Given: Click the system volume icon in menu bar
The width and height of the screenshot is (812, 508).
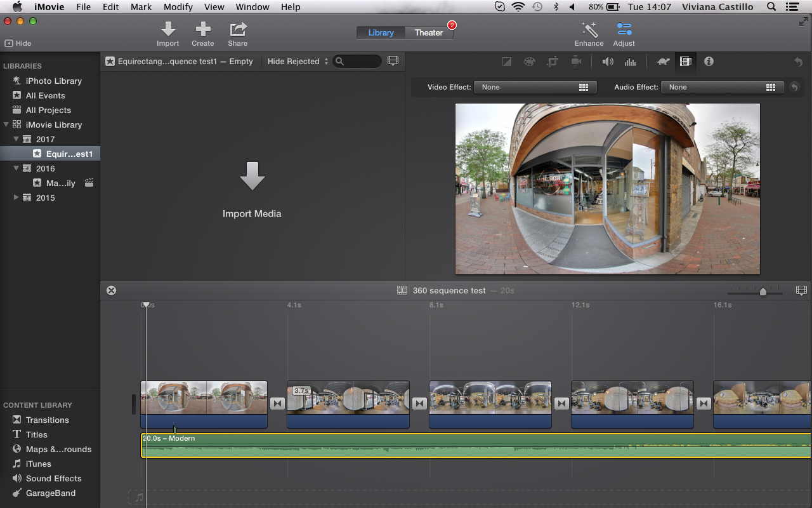Looking at the screenshot, I should click(x=572, y=7).
